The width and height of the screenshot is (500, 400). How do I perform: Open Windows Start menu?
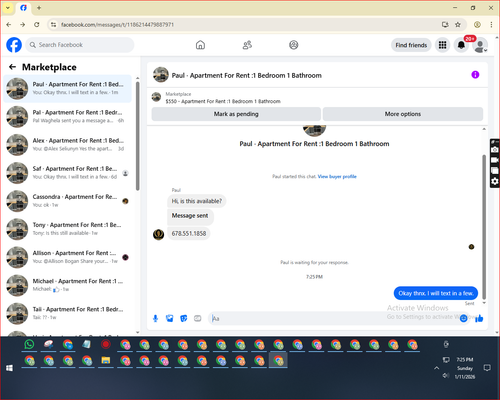coord(9,368)
